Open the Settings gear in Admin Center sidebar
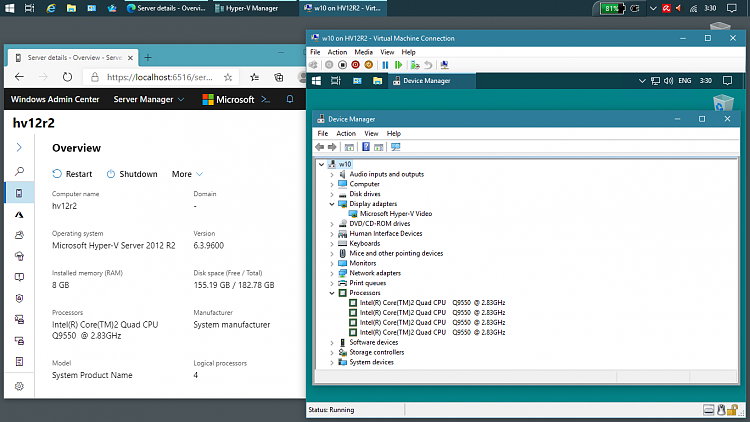 coord(19,386)
